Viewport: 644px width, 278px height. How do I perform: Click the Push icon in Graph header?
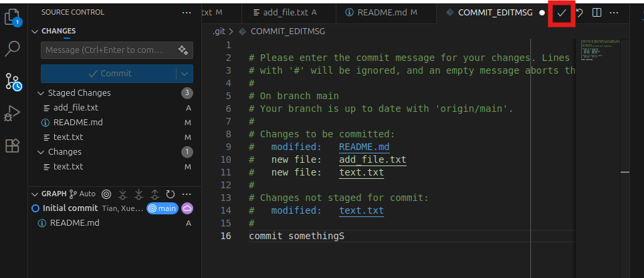tap(154, 194)
